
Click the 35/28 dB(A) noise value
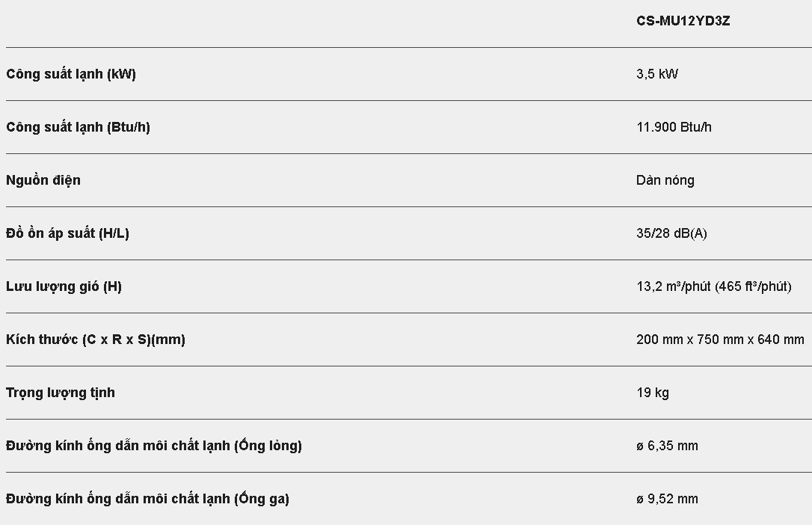point(671,233)
